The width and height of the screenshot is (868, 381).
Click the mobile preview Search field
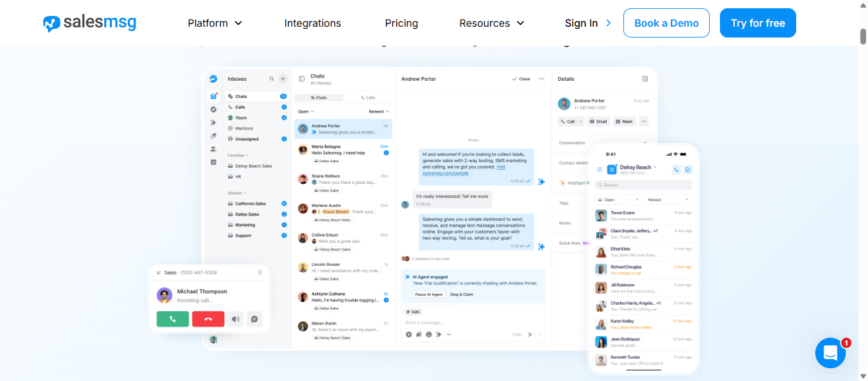pos(644,185)
